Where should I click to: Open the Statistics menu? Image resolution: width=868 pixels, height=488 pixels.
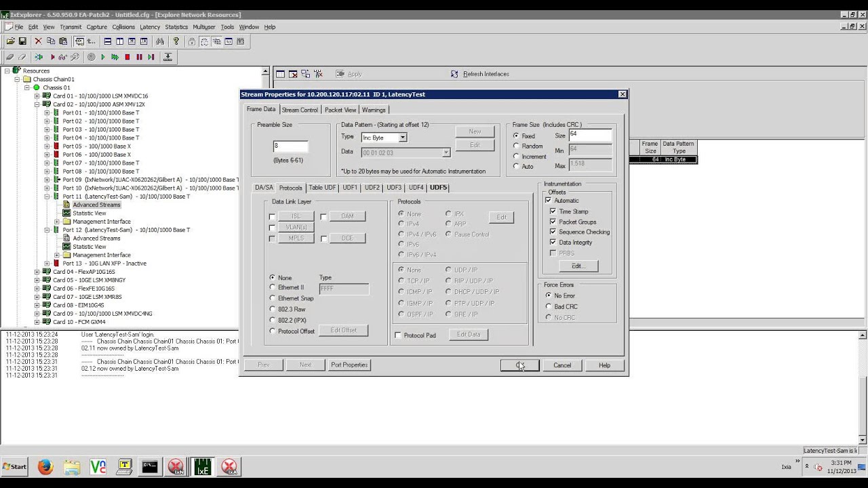[176, 27]
